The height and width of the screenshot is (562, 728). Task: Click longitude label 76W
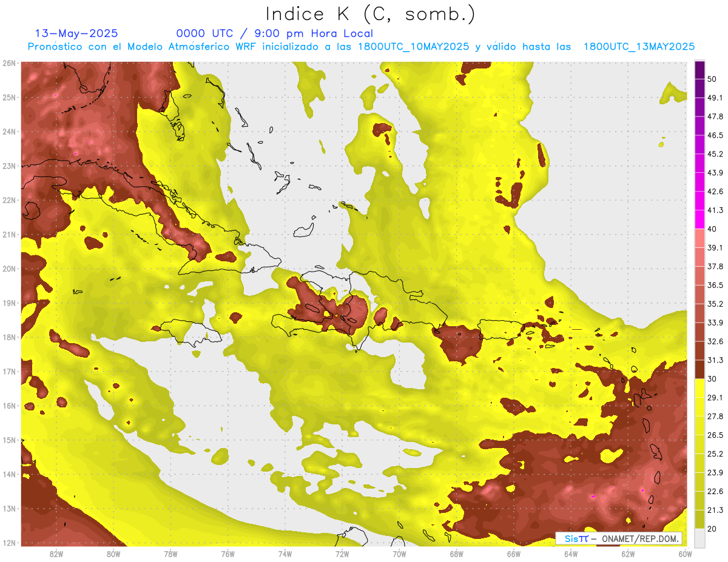click(227, 554)
